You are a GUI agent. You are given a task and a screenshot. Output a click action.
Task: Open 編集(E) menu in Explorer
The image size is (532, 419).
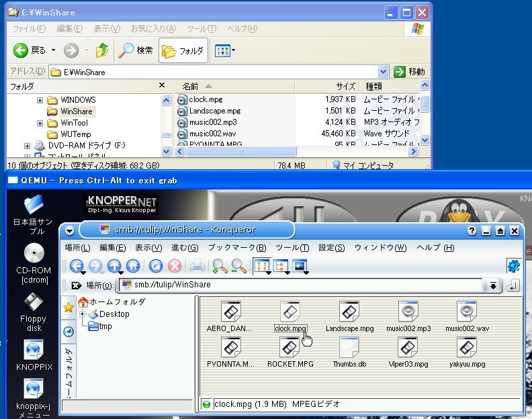click(x=70, y=29)
